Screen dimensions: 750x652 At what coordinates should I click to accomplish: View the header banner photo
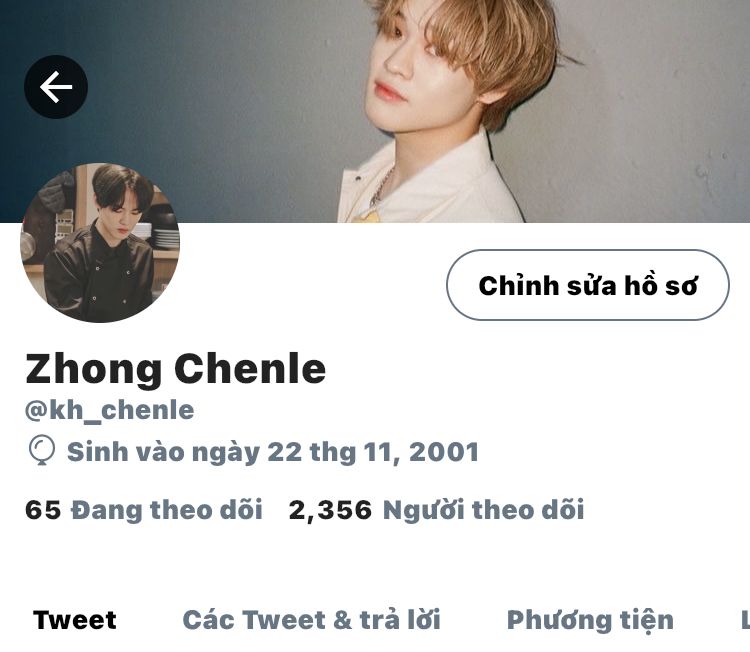tap(375, 111)
